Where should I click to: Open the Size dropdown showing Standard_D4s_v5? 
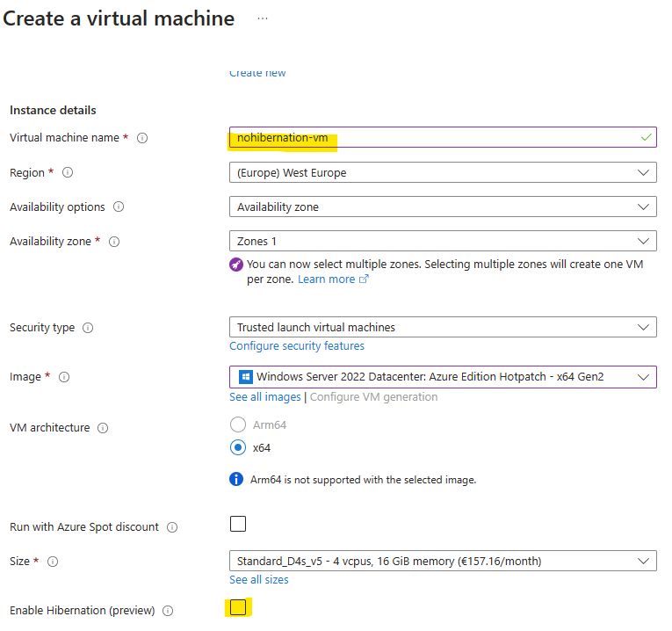[x=443, y=561]
